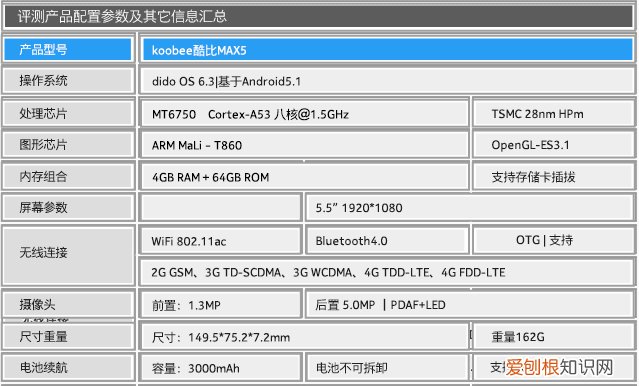Screen dimensions: 639x386
Task: Select the 无线连接 label cell
Action: [68, 256]
